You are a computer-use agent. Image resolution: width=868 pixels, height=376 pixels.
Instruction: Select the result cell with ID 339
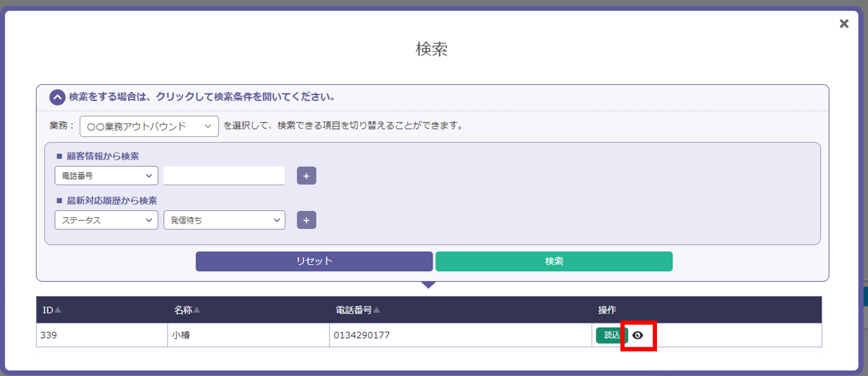(x=101, y=335)
